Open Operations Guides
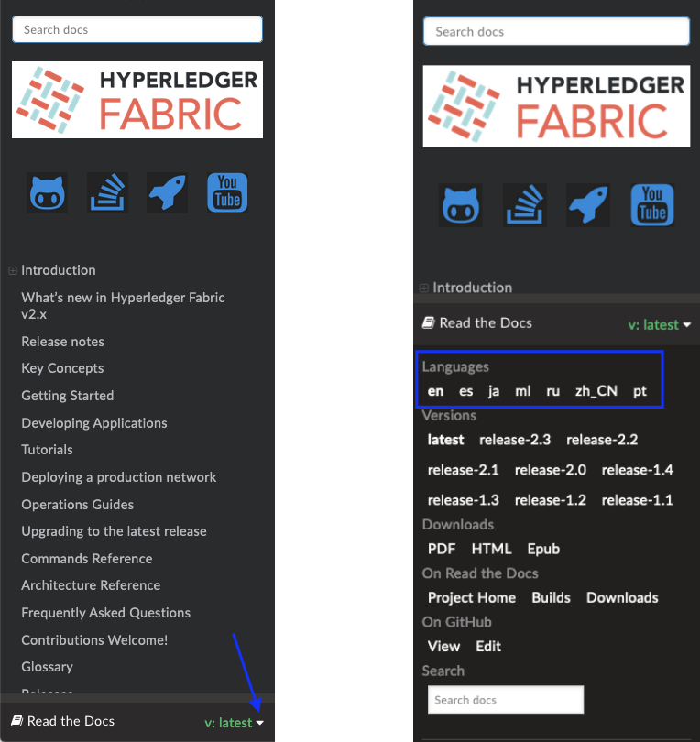The height and width of the screenshot is (742, 700). coord(78,505)
